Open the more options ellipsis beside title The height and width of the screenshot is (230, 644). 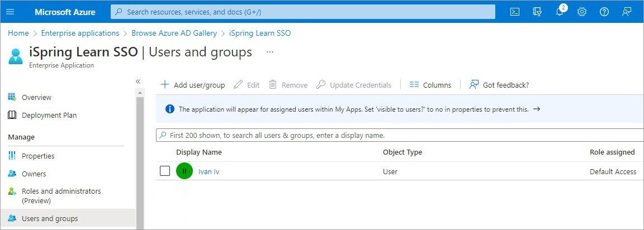click(x=270, y=52)
